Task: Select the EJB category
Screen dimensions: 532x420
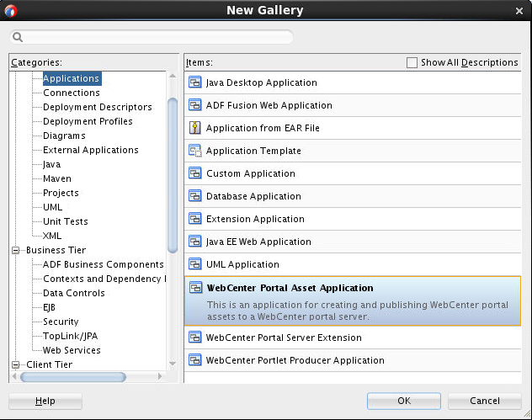Action: (x=49, y=307)
